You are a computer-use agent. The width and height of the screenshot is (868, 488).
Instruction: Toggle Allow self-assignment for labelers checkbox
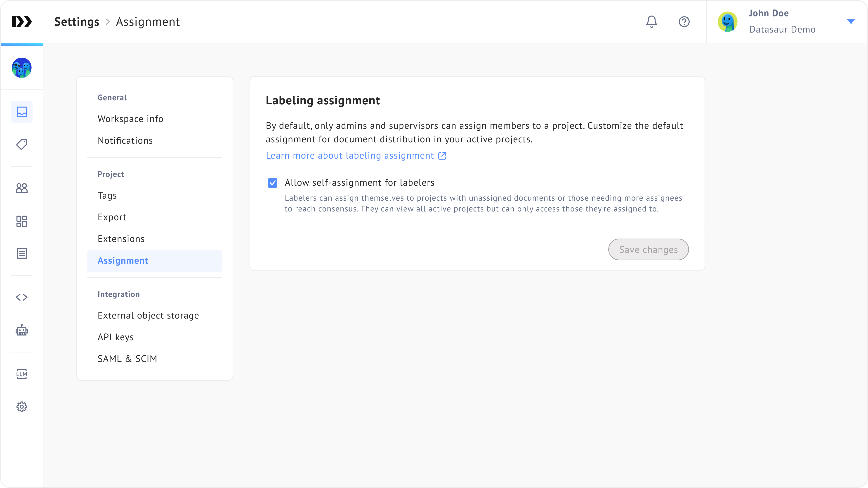click(272, 183)
